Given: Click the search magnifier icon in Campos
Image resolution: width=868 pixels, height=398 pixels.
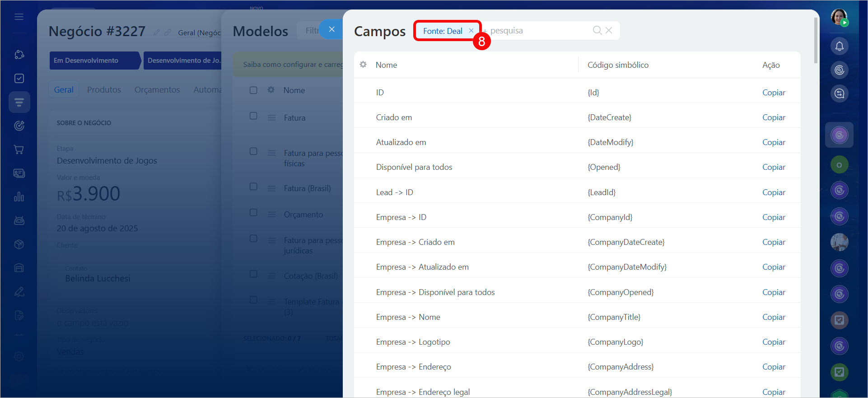Looking at the screenshot, I should point(597,30).
